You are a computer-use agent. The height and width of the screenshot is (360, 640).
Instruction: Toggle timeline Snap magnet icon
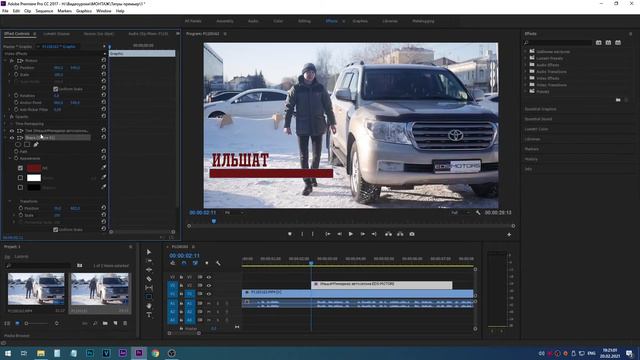[184, 263]
